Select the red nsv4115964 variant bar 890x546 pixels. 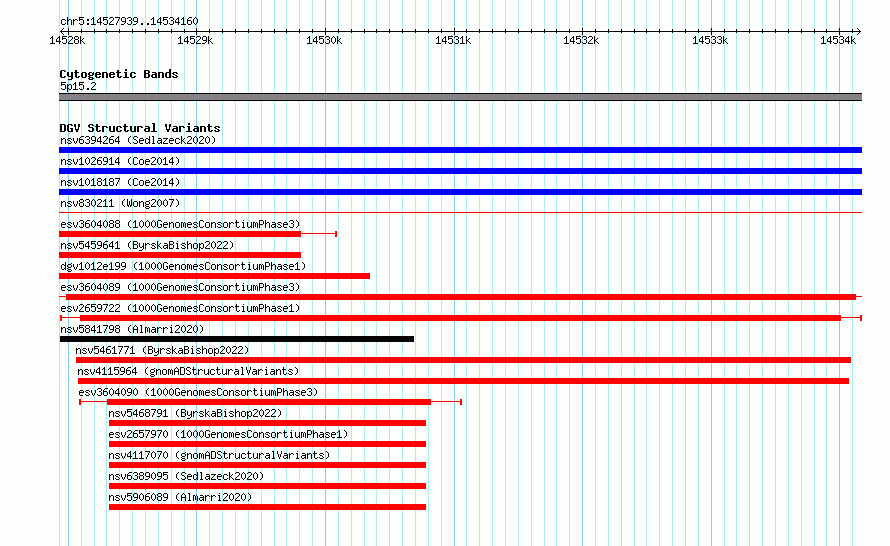[x=463, y=381]
